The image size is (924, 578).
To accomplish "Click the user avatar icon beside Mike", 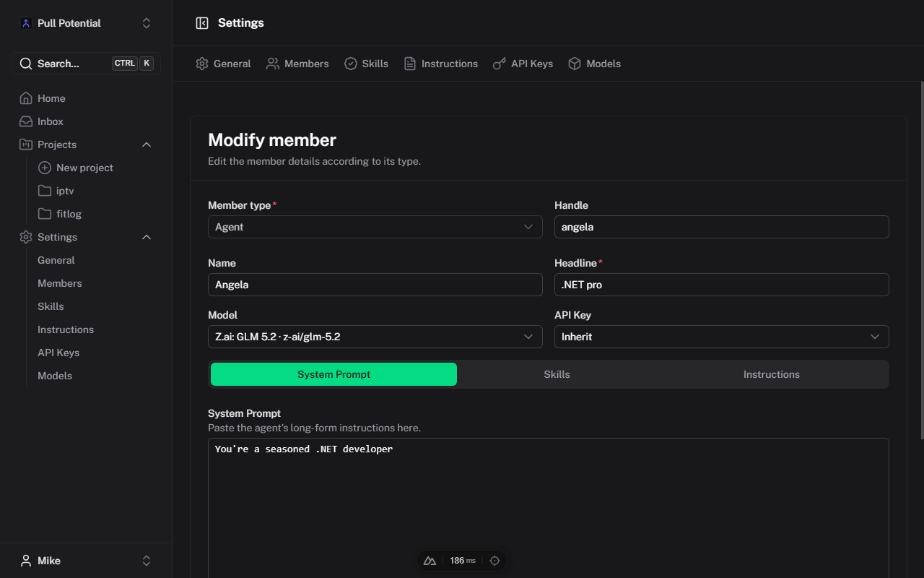I will [26, 561].
